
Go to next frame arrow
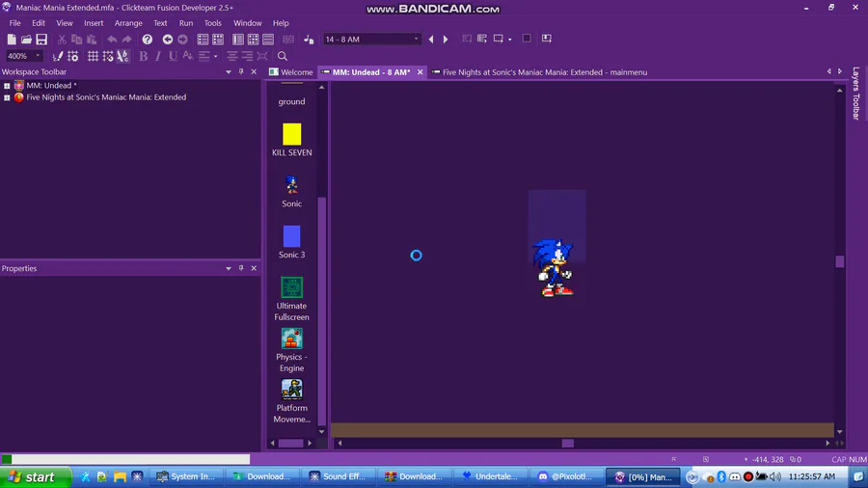[x=446, y=40]
